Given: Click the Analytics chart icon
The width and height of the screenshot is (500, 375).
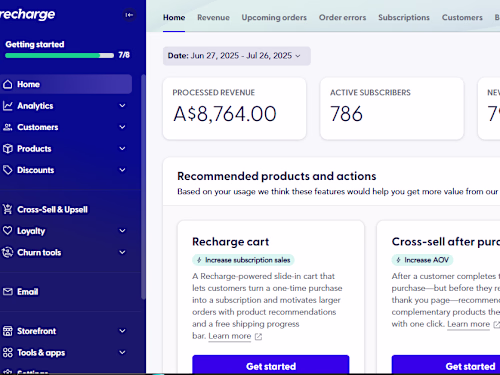Looking at the screenshot, I should (x=8, y=106).
